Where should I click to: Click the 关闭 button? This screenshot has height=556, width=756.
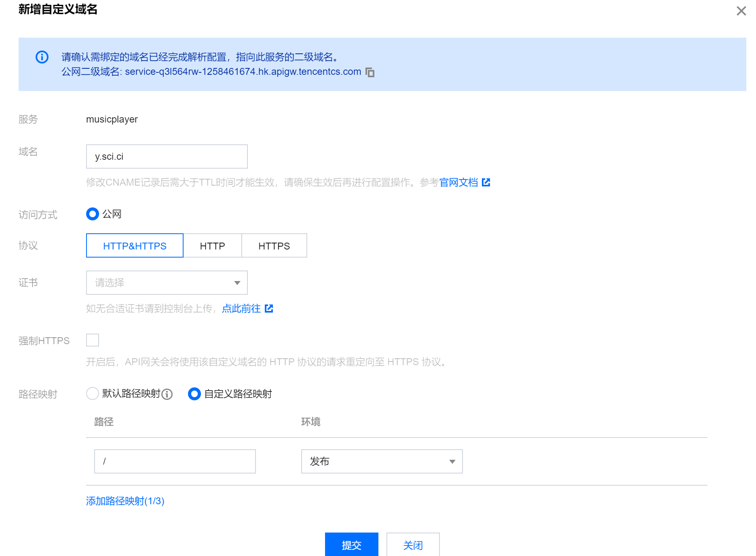[x=413, y=545]
